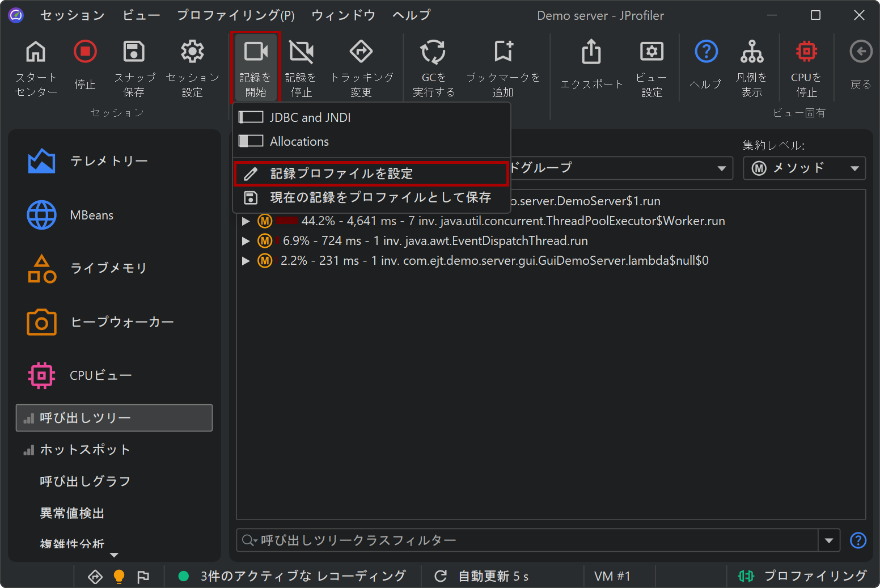Viewport: 880px width, 588px height.
Task: Open the プロファイリング(P) menu
Action: (x=235, y=15)
